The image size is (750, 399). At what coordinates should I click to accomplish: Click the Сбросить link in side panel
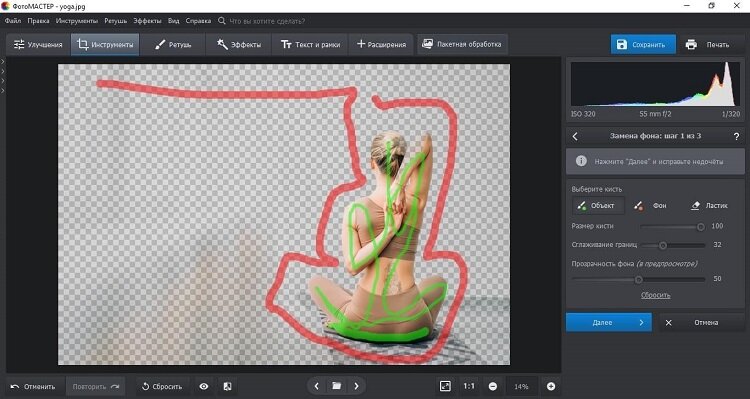click(x=655, y=295)
